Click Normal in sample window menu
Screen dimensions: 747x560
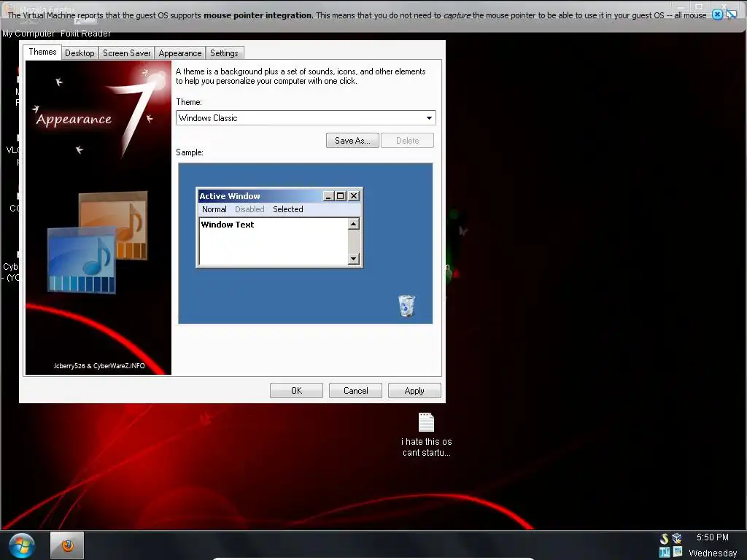[214, 209]
